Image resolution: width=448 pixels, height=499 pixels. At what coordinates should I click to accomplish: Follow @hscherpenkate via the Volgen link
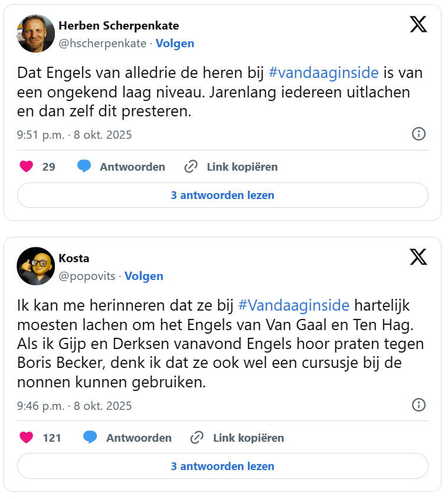click(x=175, y=43)
